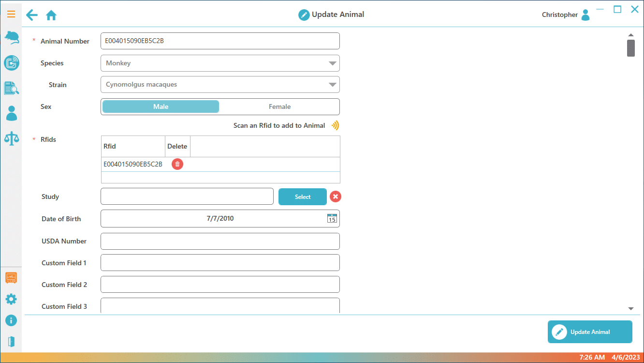
Task: Open the settings gear icon
Action: (x=11, y=299)
